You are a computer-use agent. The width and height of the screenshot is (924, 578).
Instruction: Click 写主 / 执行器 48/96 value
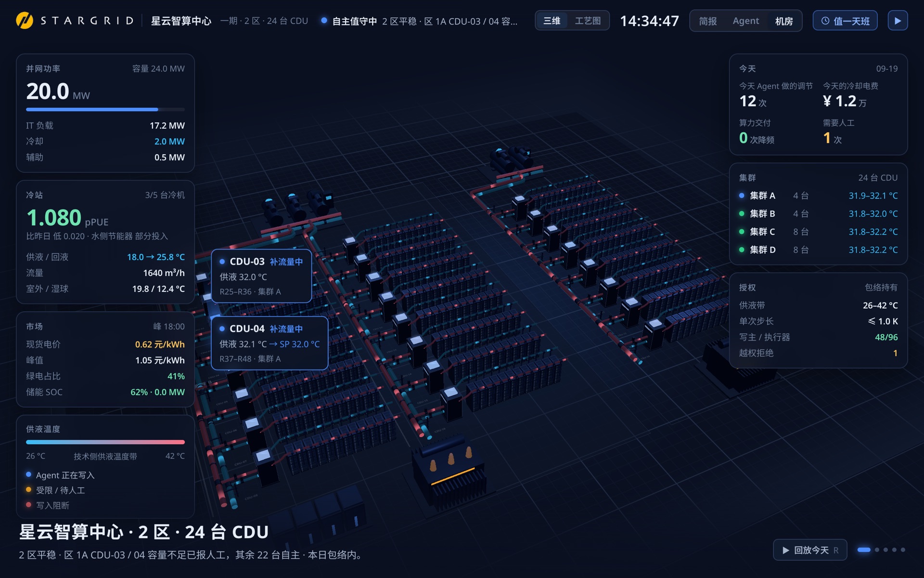tap(886, 337)
